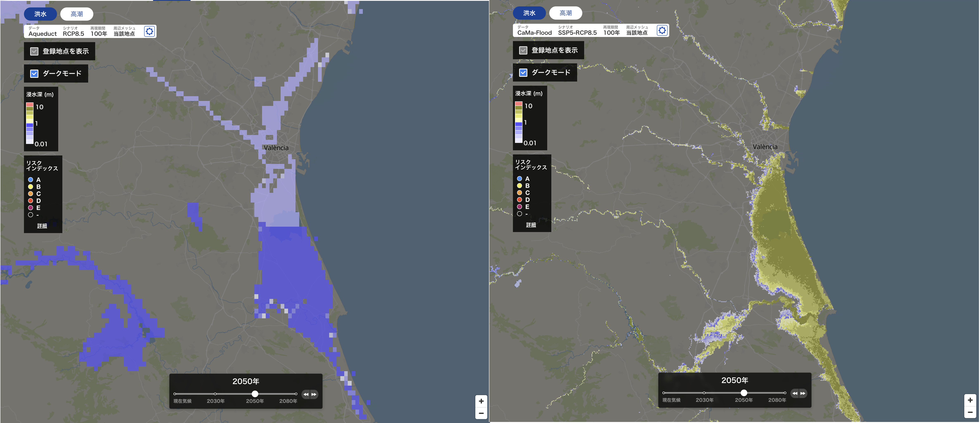The image size is (980, 423).
Task: Open settings gear on Aqueduct map panel
Action: tap(149, 31)
